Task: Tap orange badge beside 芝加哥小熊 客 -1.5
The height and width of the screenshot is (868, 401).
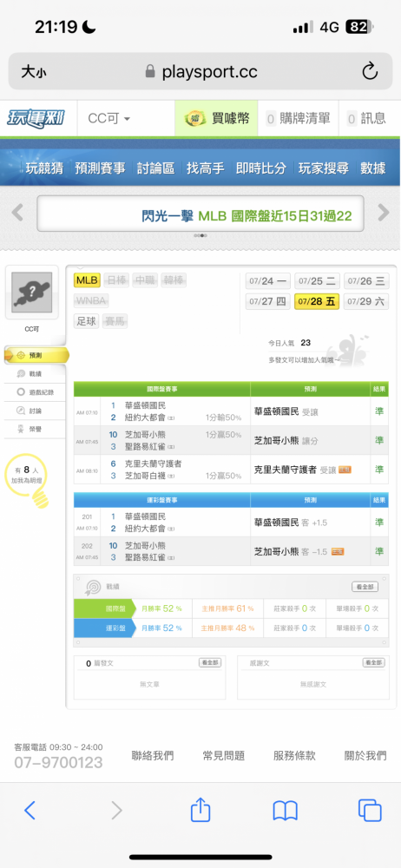Action: point(338,552)
